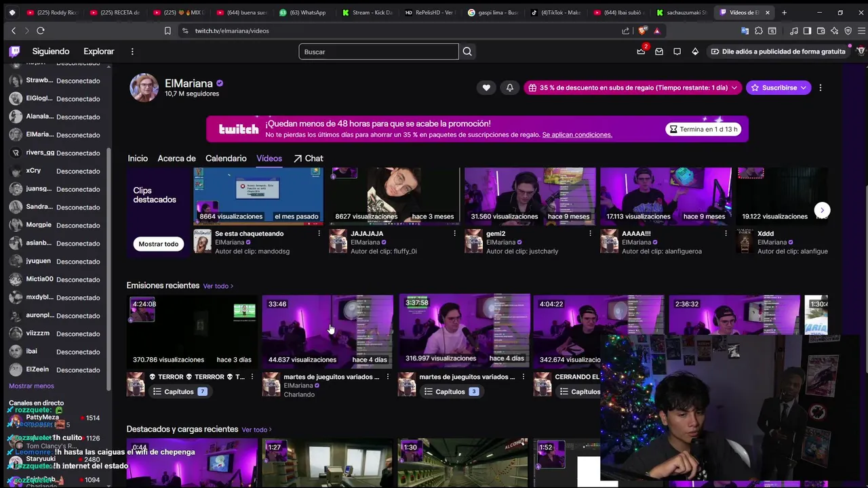The image size is (868, 488).
Task: Open options for 3:37:58 'martes de jueguitos' video
Action: [523, 377]
